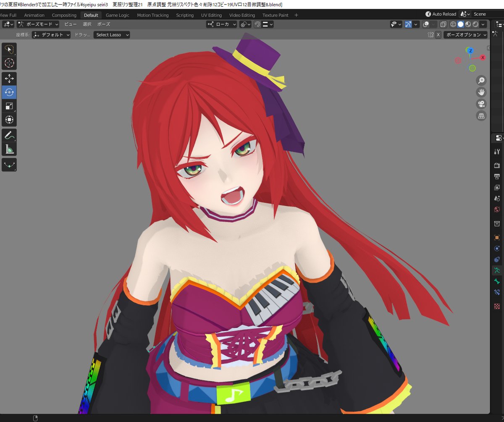Open the World properties tab (red globe)

click(497, 209)
